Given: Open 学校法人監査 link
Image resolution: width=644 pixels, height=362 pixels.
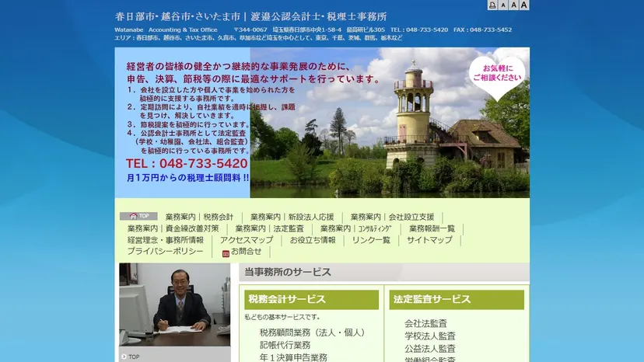Looking at the screenshot, I should coord(429,336).
